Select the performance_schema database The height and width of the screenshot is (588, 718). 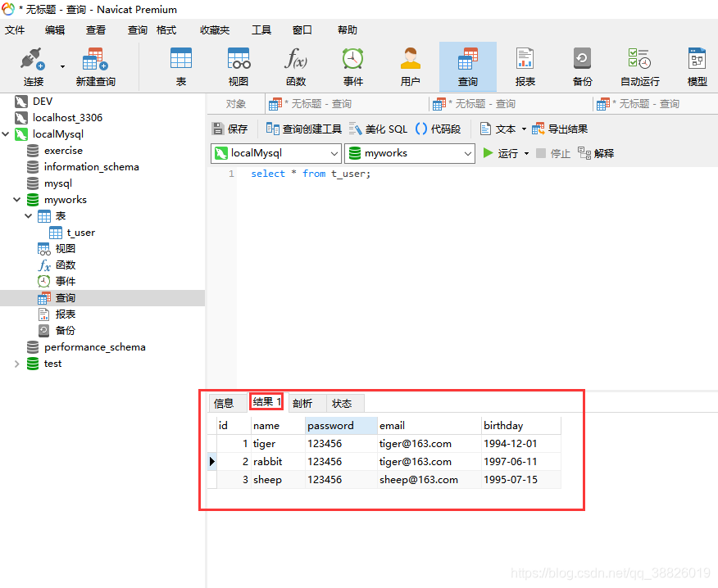pos(94,347)
